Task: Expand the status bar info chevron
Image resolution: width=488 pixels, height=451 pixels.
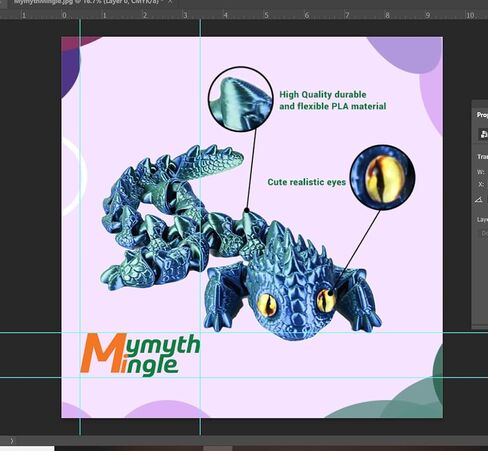Action: tap(12, 441)
